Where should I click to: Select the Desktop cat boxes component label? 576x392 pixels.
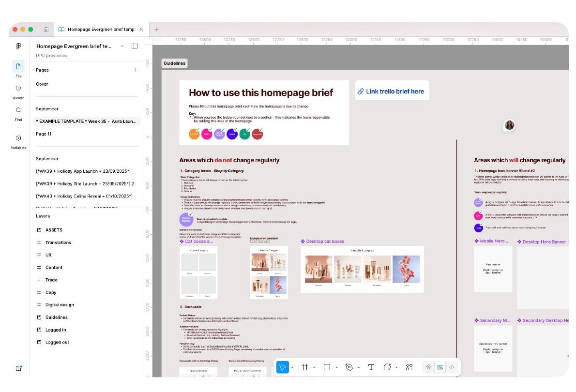pyautogui.click(x=322, y=241)
